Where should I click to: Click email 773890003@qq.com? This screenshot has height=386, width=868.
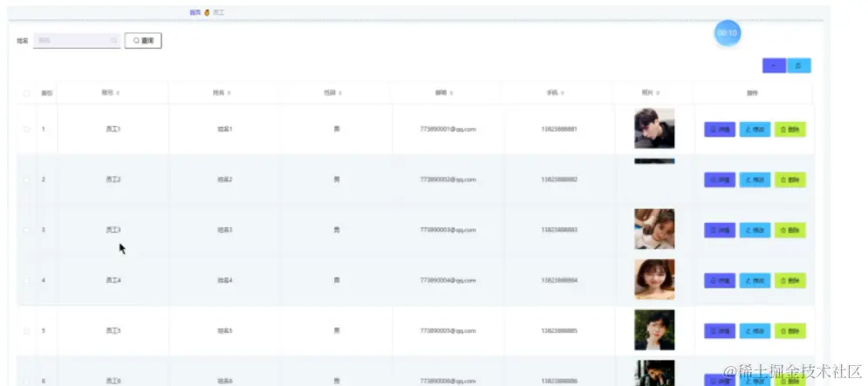448,229
